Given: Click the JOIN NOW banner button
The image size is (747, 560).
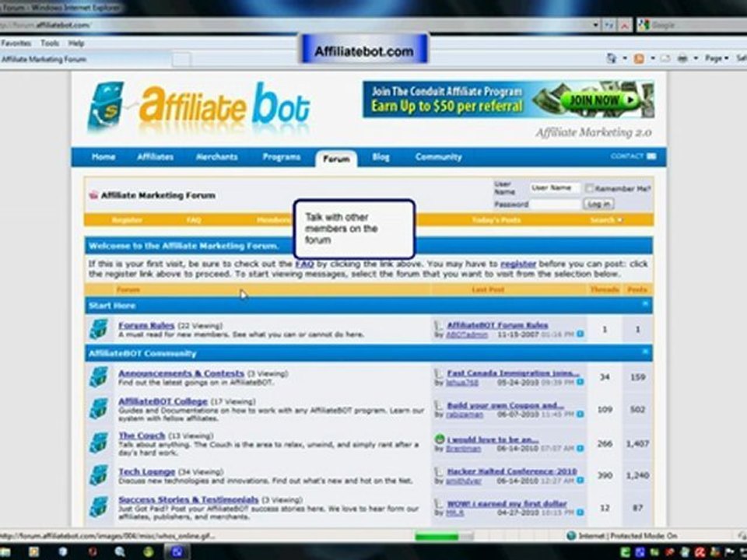Looking at the screenshot, I should 600,100.
